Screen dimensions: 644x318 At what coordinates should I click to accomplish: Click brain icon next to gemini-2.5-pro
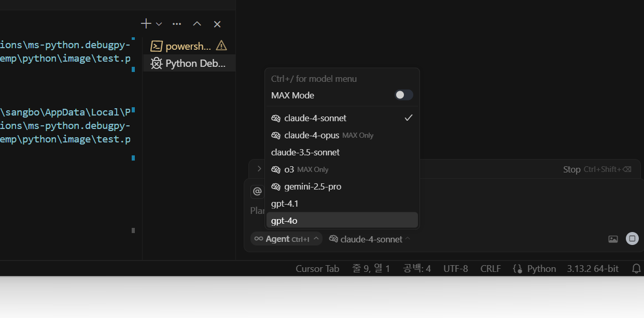[276, 186]
